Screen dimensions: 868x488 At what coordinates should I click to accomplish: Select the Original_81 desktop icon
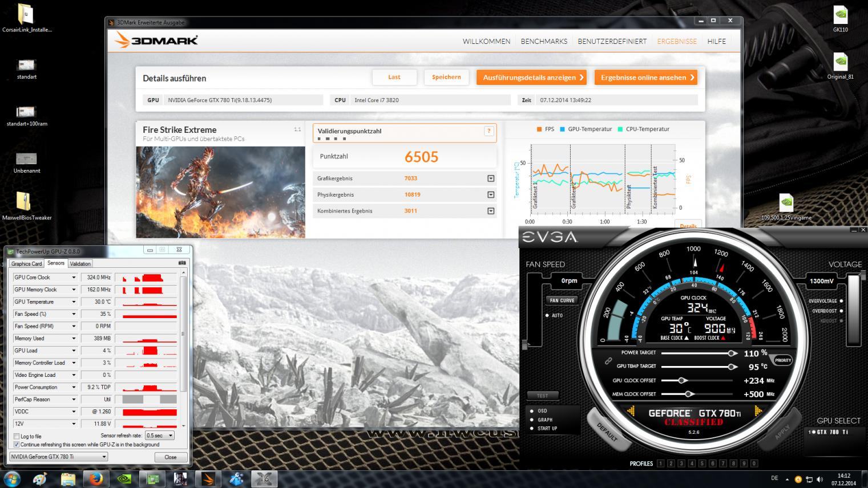(840, 66)
